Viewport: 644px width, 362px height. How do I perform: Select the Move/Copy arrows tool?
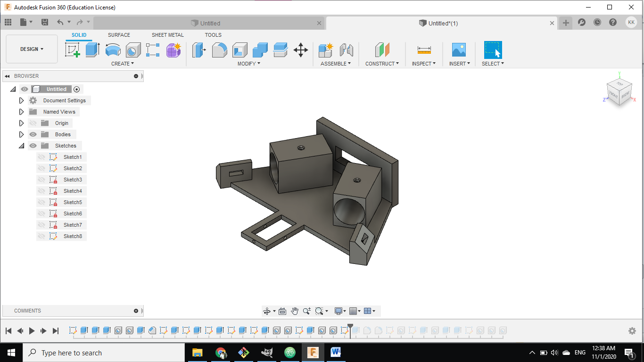pyautogui.click(x=301, y=49)
